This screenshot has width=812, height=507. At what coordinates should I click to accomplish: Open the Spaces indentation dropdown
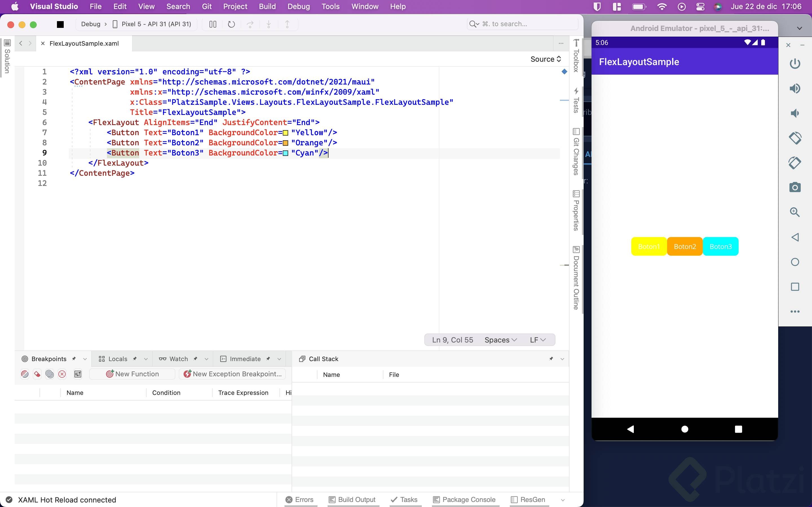(500, 340)
